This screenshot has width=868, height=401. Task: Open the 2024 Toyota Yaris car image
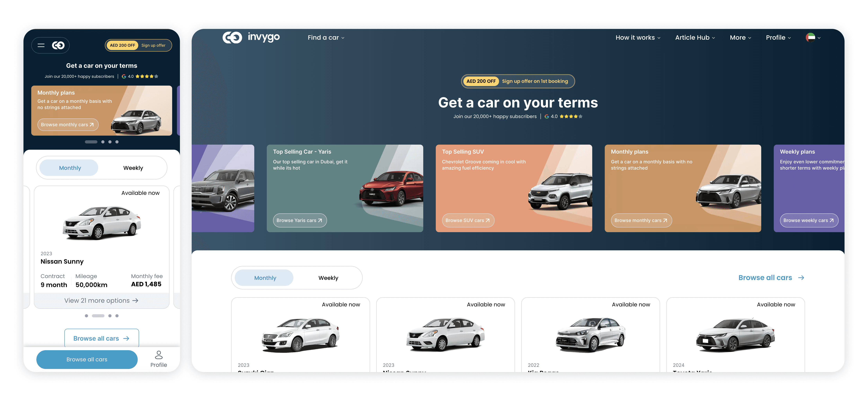pyautogui.click(x=735, y=335)
